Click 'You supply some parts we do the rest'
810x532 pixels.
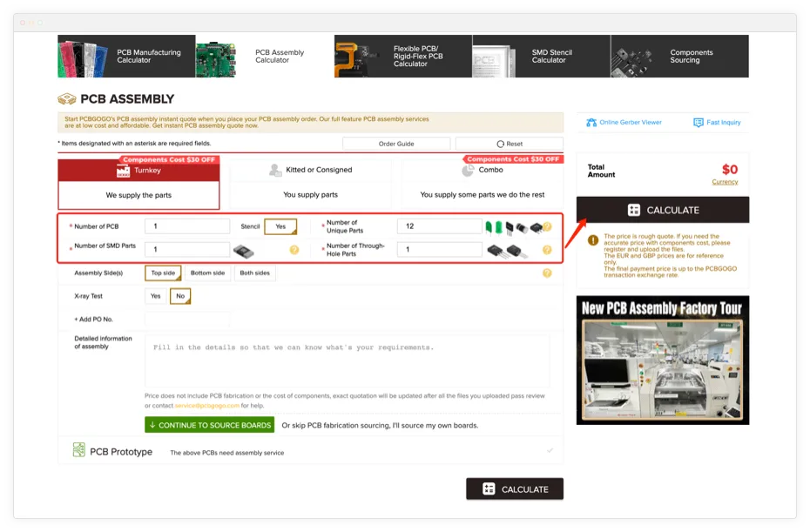[x=482, y=195]
